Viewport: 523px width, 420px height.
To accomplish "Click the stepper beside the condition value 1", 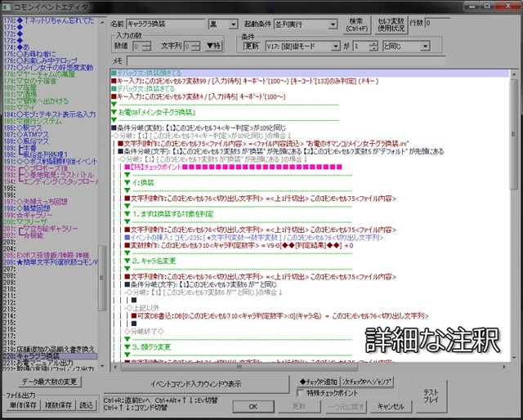I will coord(374,47).
